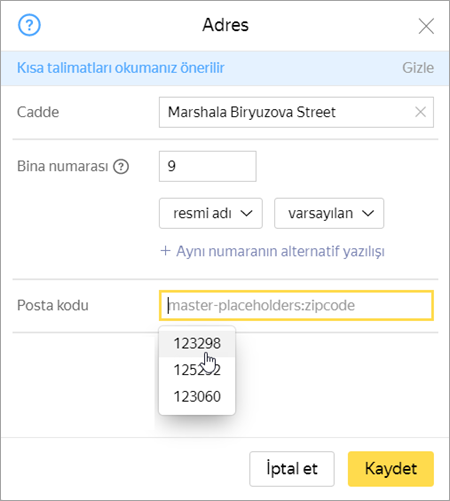The width and height of the screenshot is (450, 501).
Task: Open the varsayılan dropdown
Action: (329, 213)
